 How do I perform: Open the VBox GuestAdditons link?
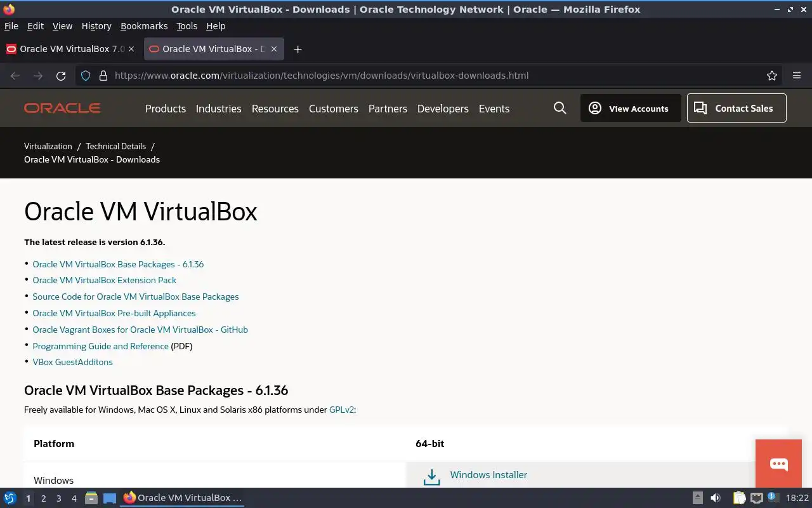tap(73, 362)
